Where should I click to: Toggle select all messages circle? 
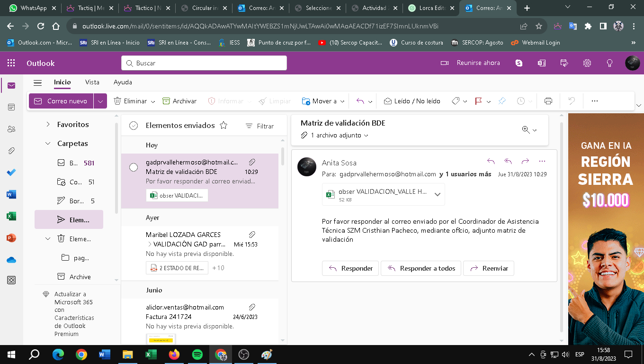pos(134,126)
